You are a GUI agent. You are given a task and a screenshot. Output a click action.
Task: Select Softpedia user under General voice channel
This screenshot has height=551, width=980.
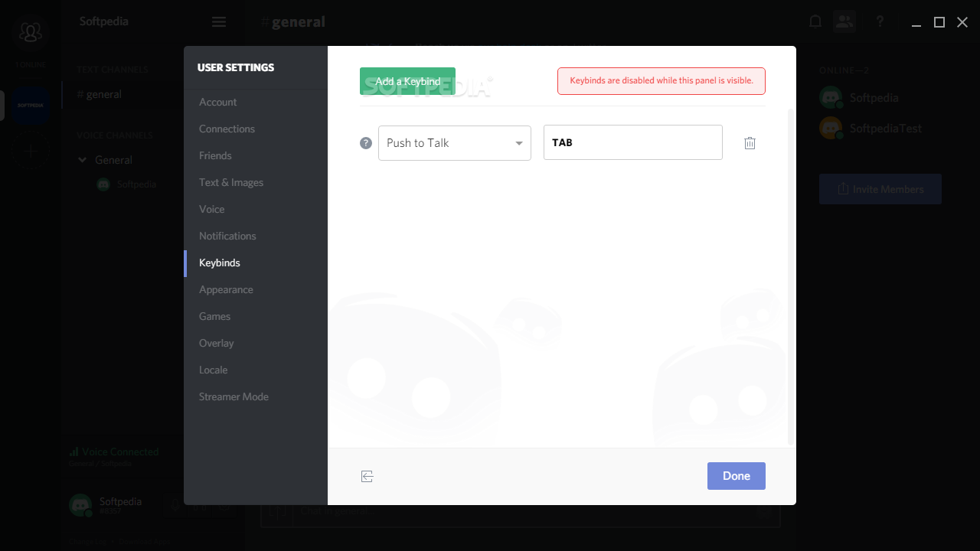127,184
